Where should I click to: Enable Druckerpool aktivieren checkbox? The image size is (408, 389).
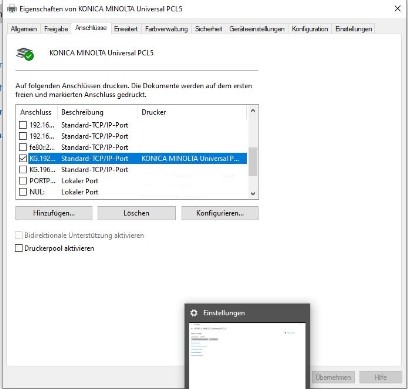19,248
